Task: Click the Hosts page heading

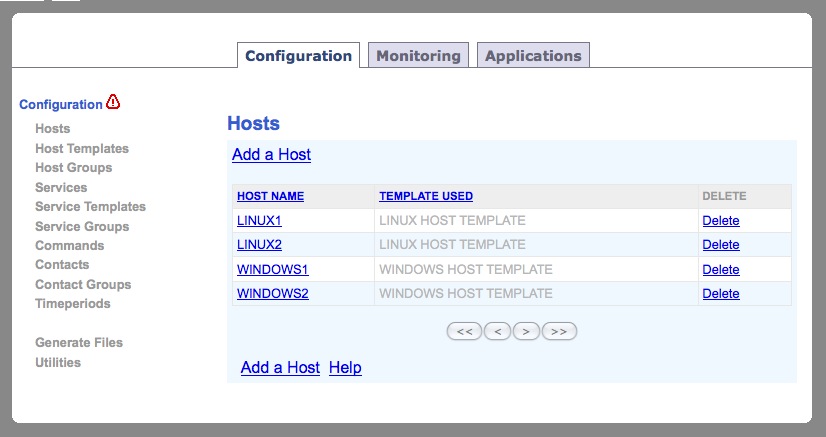Action: click(x=253, y=123)
